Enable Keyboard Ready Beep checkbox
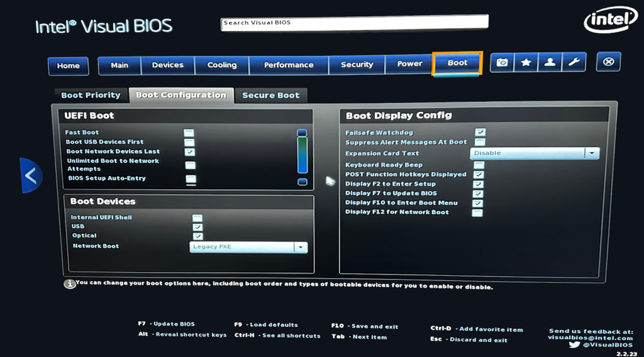 (x=479, y=165)
